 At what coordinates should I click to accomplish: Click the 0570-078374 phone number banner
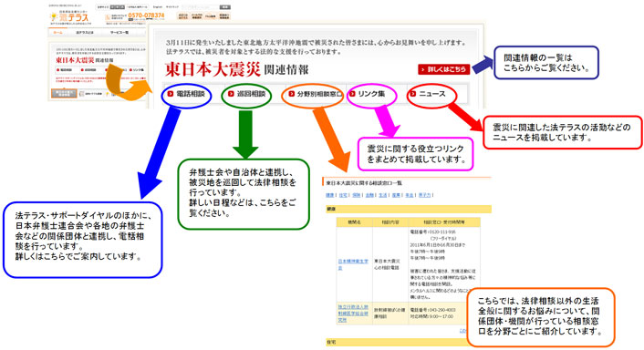[135, 16]
